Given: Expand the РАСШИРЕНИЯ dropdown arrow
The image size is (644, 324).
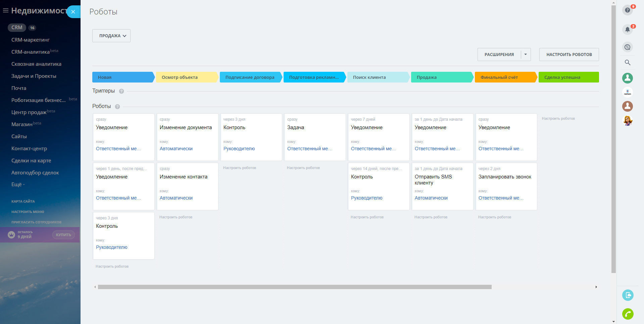Looking at the screenshot, I should point(526,54).
